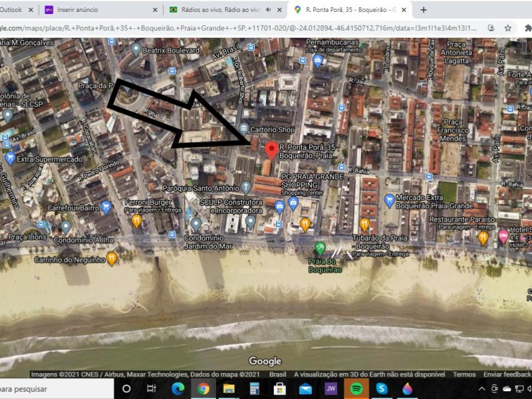Click the install app icon in address bar
This screenshot has height=399, width=532.
pos(491,28)
